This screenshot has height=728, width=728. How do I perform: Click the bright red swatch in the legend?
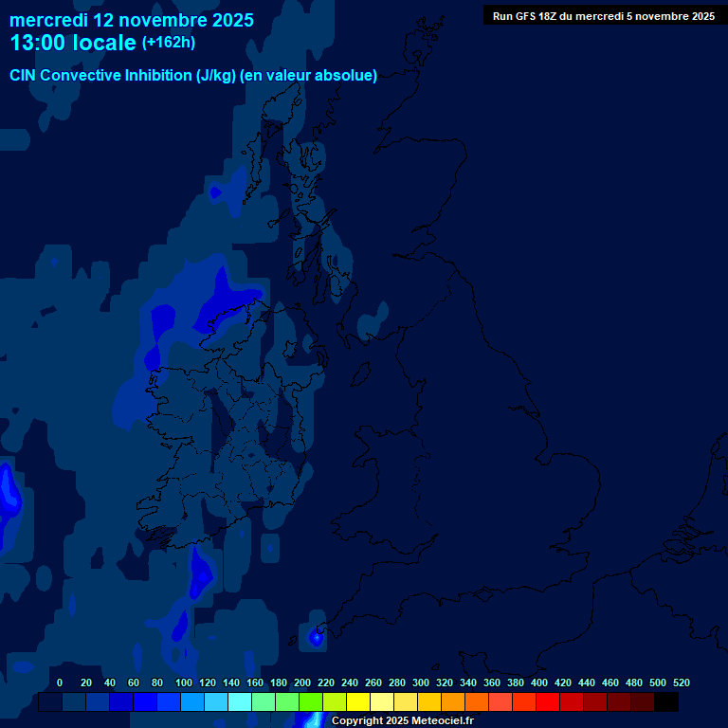548,702
